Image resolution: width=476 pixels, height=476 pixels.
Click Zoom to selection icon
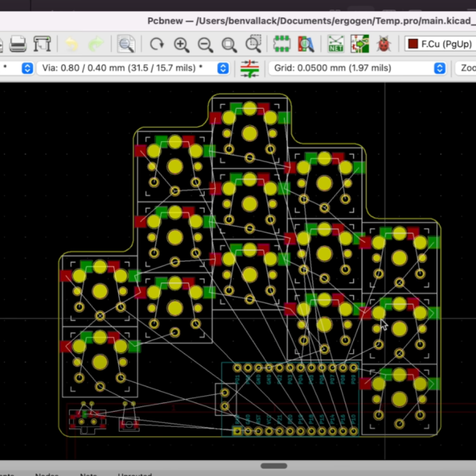(254, 44)
